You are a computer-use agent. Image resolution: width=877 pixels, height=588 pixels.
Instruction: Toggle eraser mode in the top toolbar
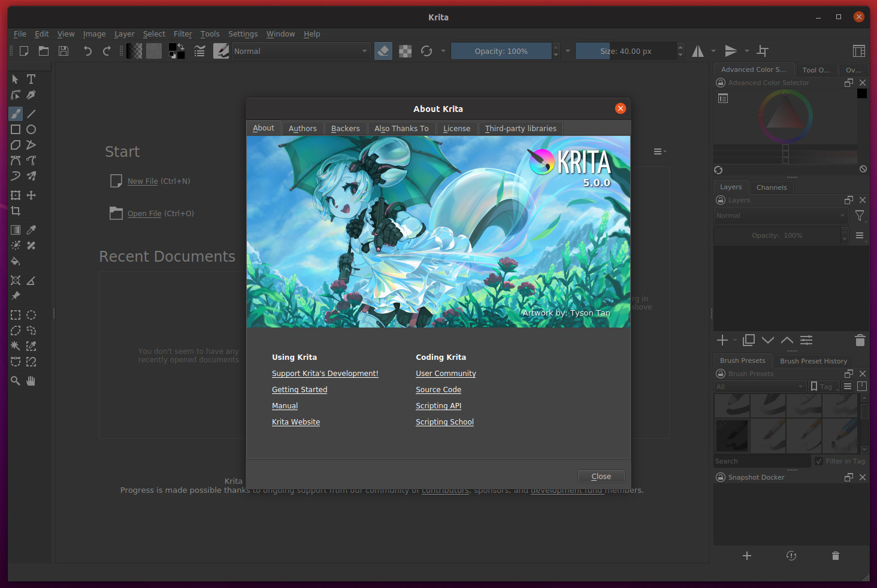[383, 51]
